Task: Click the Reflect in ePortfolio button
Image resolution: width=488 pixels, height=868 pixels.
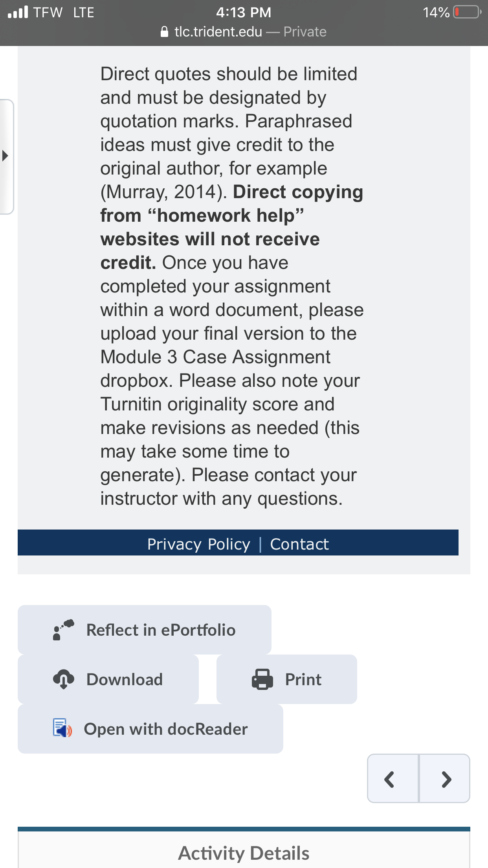Action: (x=145, y=630)
